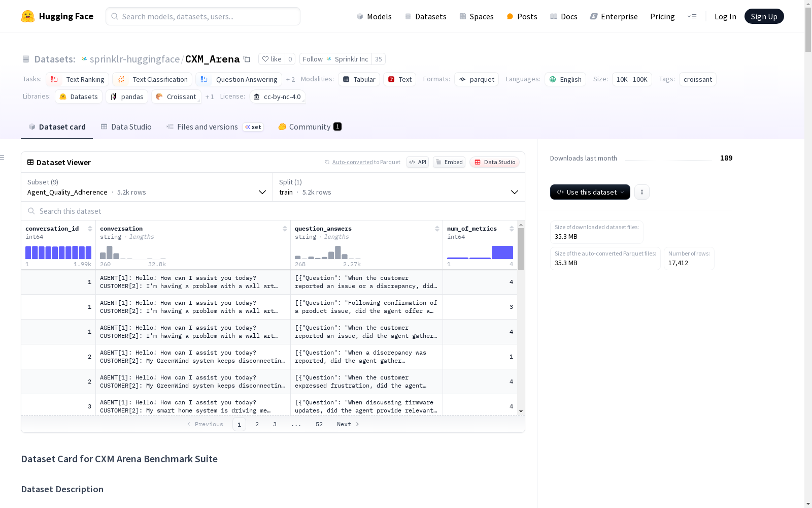The height and width of the screenshot is (508, 812).
Task: Click the Dataset Viewer table icon
Action: click(30, 162)
